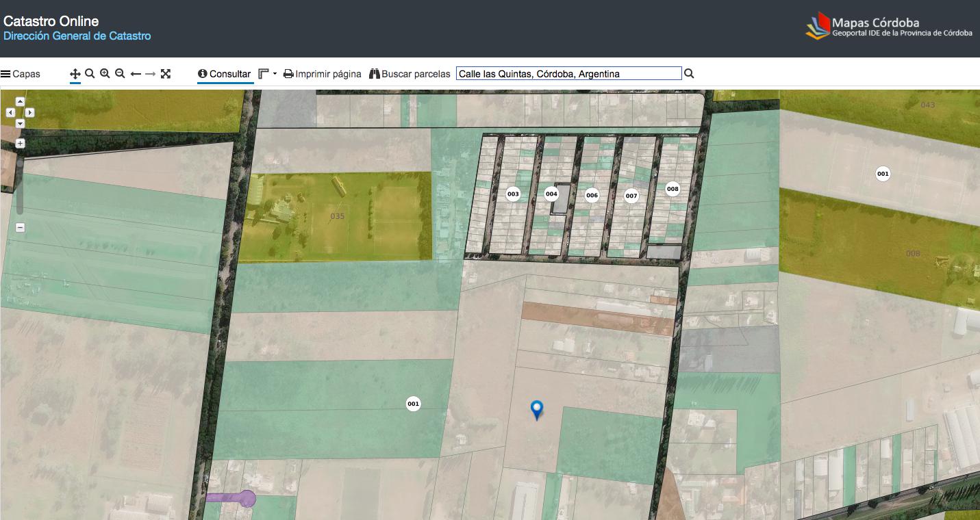Go to next map view arrow

(x=151, y=74)
